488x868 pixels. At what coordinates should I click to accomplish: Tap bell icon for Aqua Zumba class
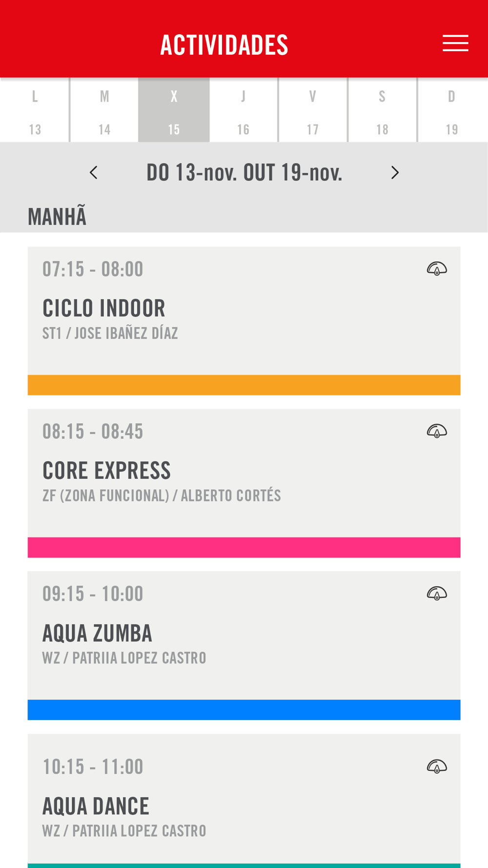pos(437,593)
